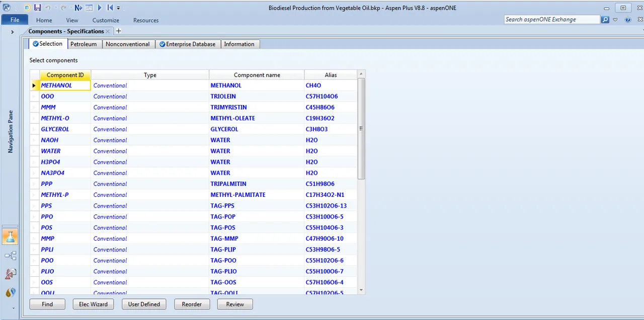644x320 pixels.
Task: Open the Home ribbon tab
Action: click(x=44, y=20)
